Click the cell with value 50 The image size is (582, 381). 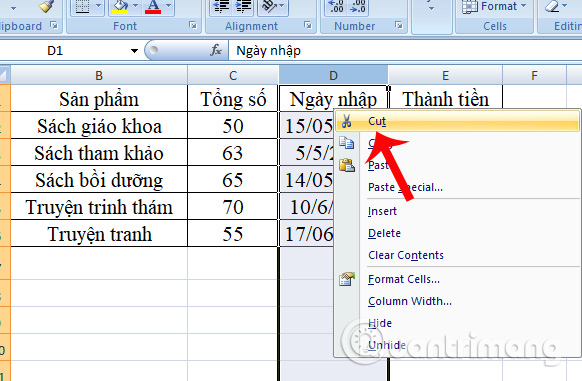[x=233, y=126]
